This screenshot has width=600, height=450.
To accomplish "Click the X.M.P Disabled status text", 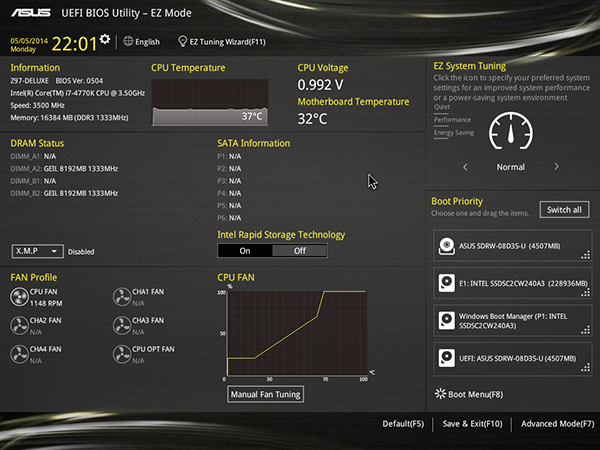I will coord(81,252).
